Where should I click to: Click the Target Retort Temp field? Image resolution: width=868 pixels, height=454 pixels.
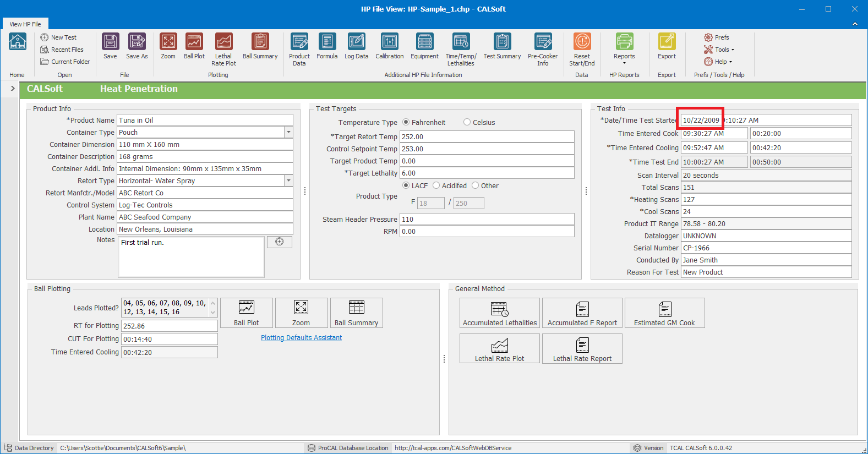click(x=487, y=136)
